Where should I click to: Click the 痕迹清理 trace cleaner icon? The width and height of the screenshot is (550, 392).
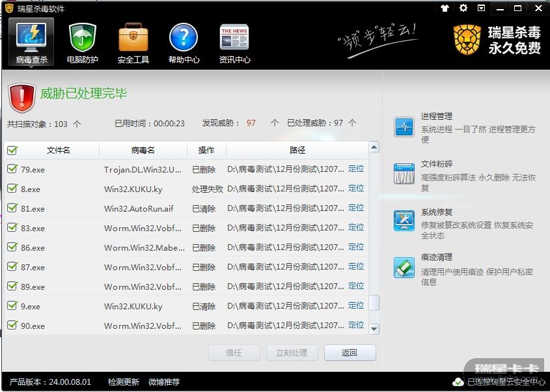404,268
